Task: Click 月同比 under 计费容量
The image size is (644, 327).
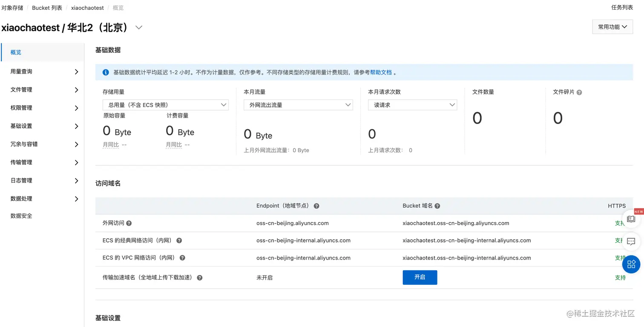Action: [174, 145]
